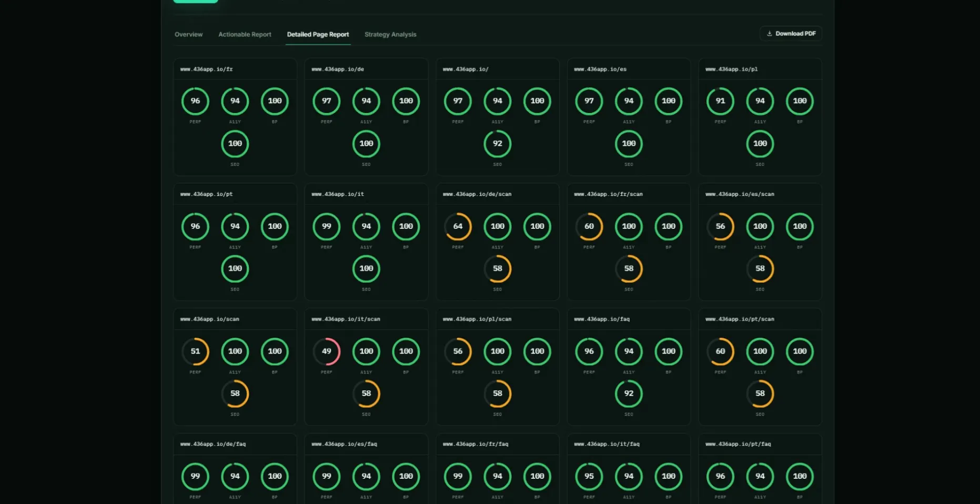
Task: Select the SEO 58 gauge on the /pt/scan card
Action: click(760, 394)
